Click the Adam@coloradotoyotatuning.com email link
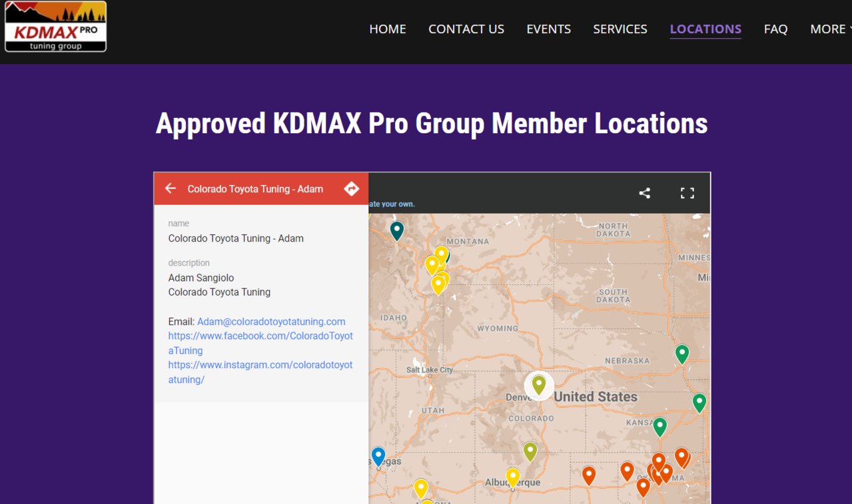This screenshot has width=852, height=504. click(x=271, y=322)
